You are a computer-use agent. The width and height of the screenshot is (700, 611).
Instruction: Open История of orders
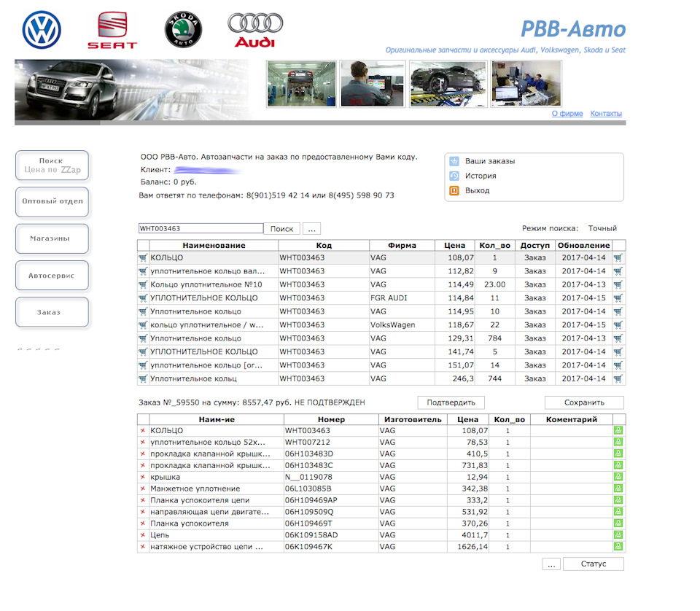click(x=481, y=176)
